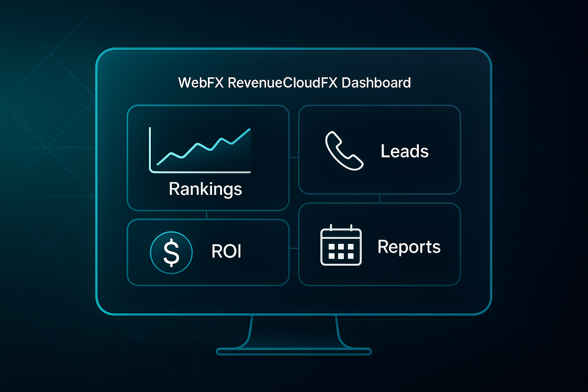
Task: Click the dollar sign ROI icon
Action: coord(171,252)
